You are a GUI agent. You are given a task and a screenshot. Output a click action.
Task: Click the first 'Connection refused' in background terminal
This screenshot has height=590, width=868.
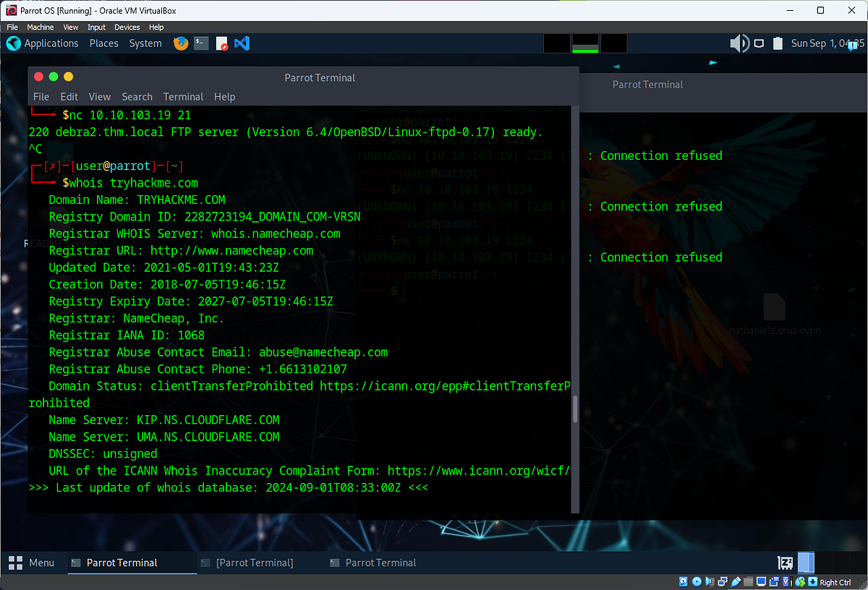(x=661, y=155)
